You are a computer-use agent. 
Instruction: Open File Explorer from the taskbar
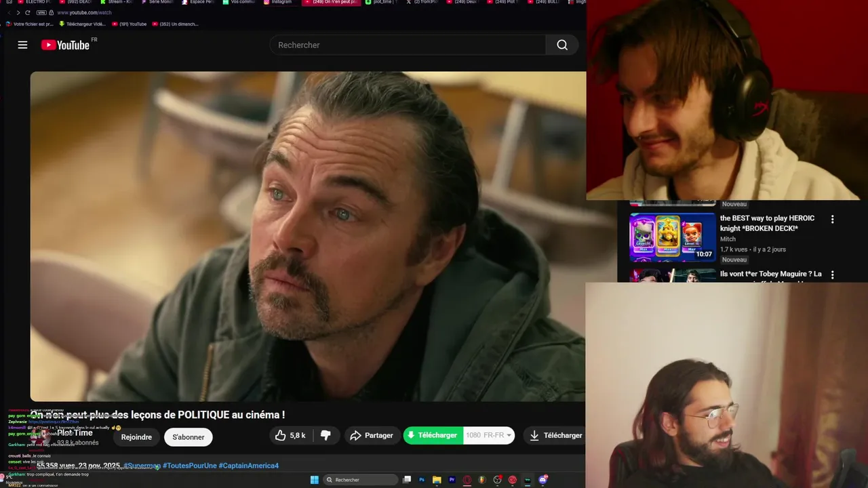click(x=437, y=480)
